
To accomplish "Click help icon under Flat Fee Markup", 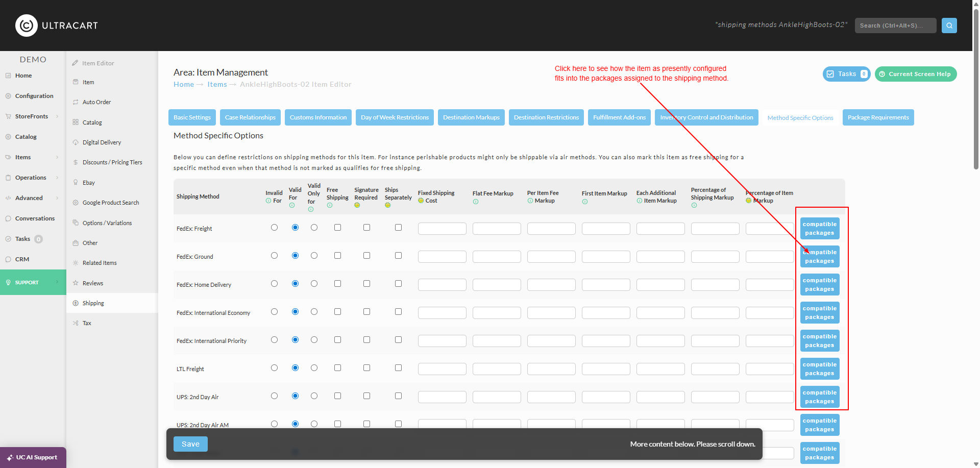I will click(x=476, y=202).
